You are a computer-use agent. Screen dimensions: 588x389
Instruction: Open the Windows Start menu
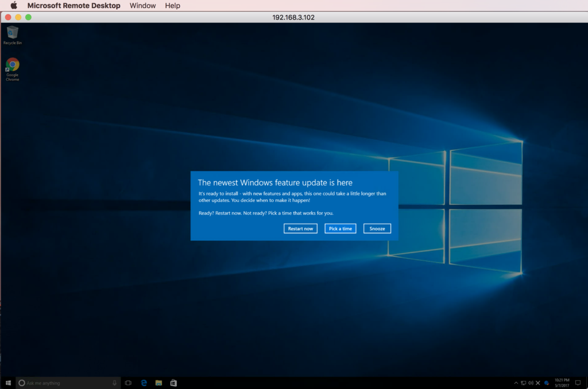pos(8,383)
